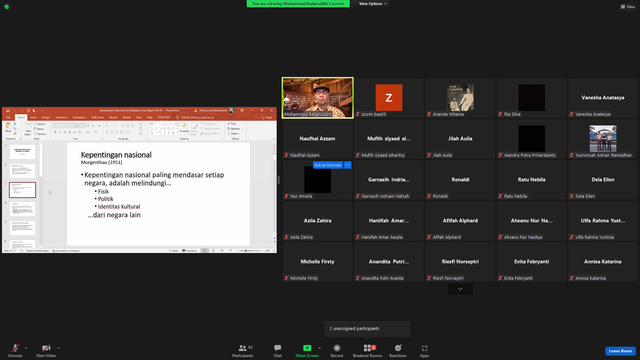Open Zoom Apps
Image resolution: width=640 pixels, height=360 pixels.
tap(424, 350)
